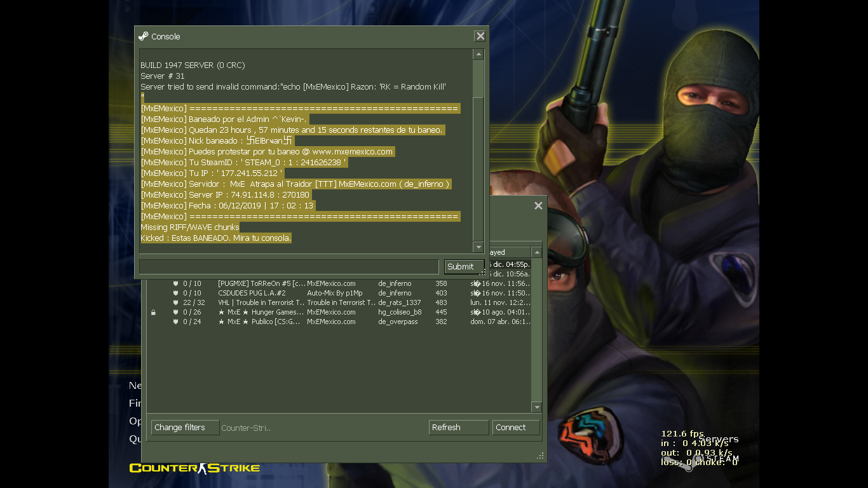This screenshot has width=868, height=488.
Task: Click the Server IP 74.91.114.8 line
Action: [225, 194]
